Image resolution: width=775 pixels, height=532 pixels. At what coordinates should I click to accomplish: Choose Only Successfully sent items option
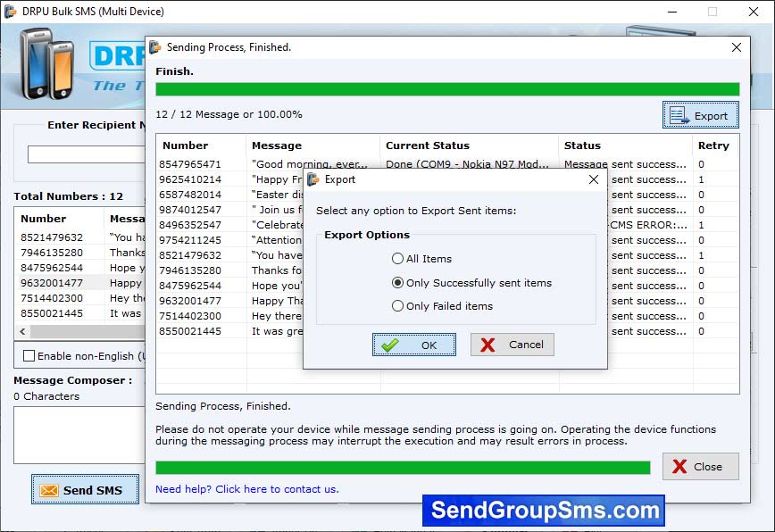pos(398,283)
